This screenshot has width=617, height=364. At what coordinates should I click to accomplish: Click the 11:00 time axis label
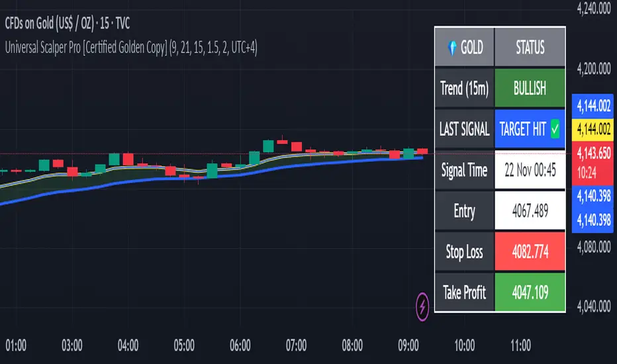tap(520, 345)
